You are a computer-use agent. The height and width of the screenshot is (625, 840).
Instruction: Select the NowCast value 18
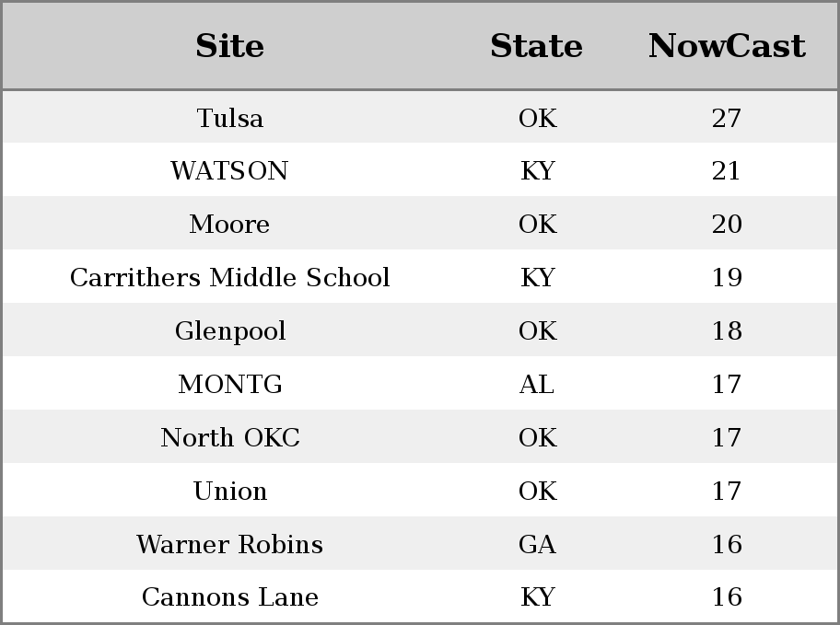pos(727,331)
